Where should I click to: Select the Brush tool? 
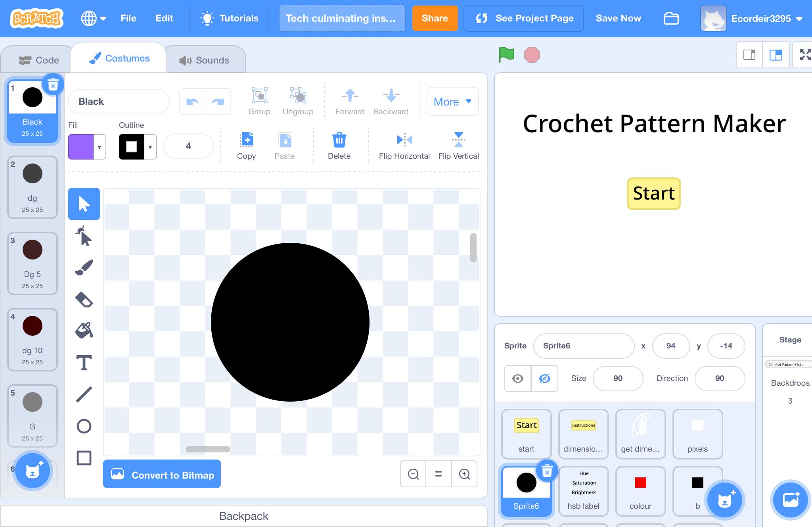[84, 267]
